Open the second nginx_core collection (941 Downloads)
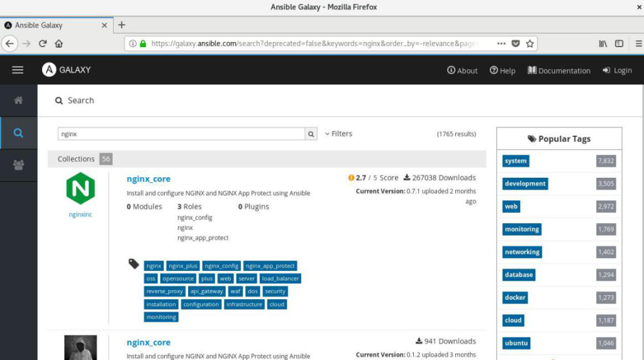Screen dimensions: 644x360 (x=148, y=342)
